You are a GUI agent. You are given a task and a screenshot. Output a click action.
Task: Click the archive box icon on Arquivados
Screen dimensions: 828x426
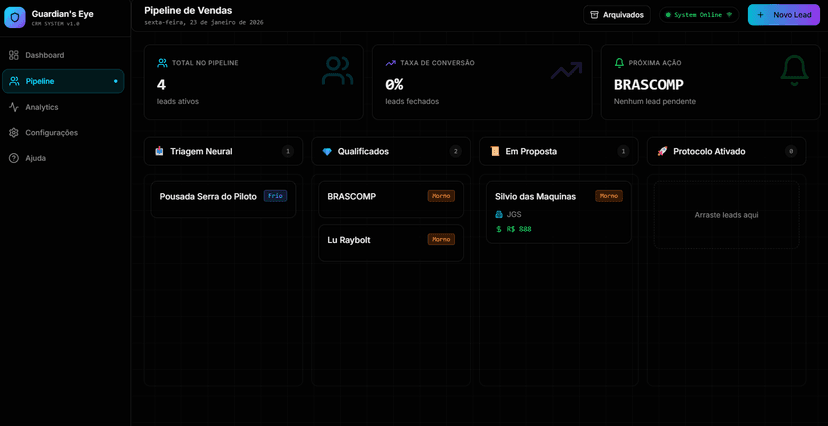595,15
